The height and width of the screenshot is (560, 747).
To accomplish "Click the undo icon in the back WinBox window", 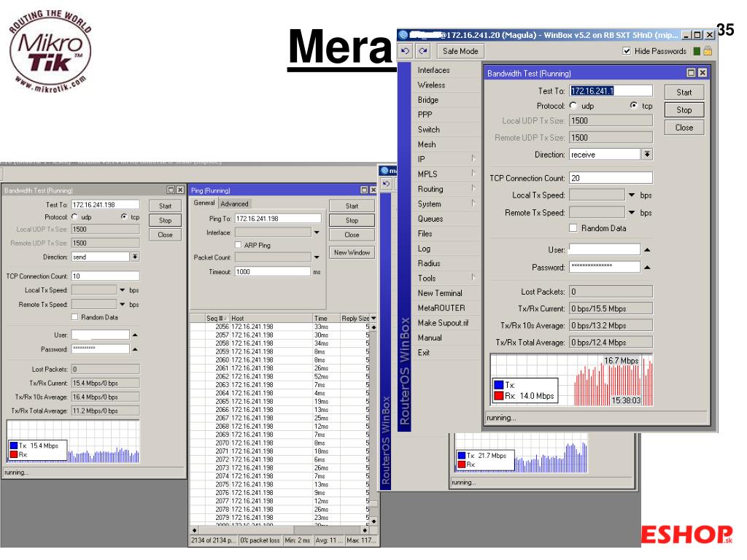I will click(387, 184).
